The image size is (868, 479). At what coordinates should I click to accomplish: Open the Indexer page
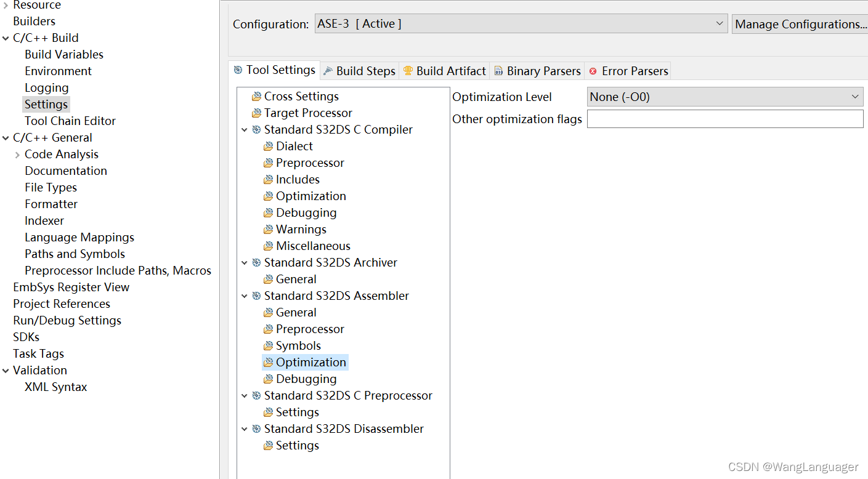tap(44, 221)
